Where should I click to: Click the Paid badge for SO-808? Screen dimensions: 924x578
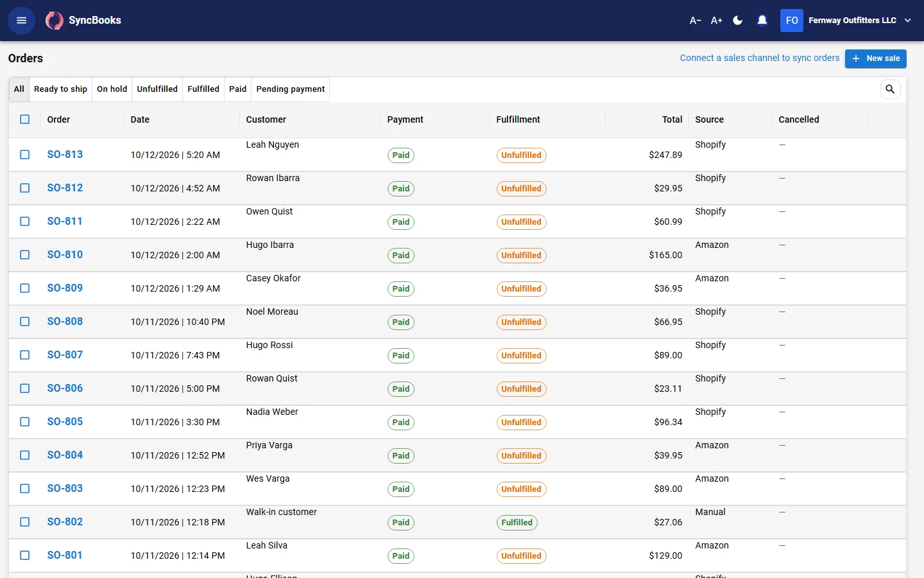401,322
